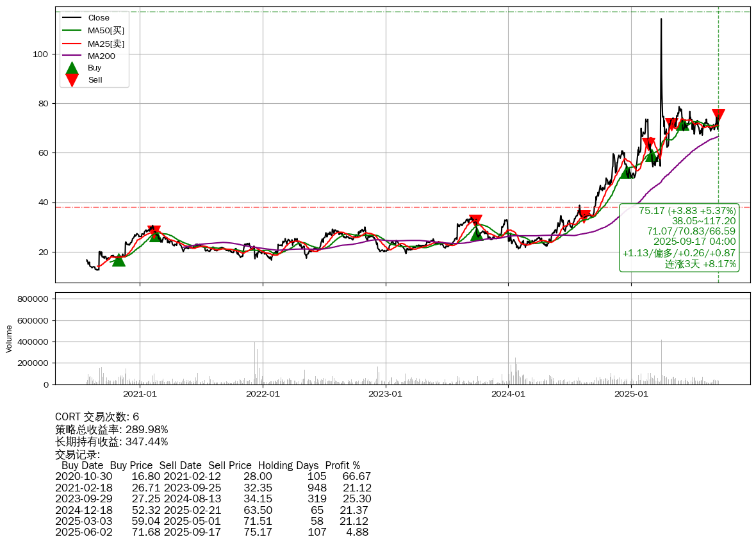Image resolution: width=756 pixels, height=544 pixels.
Task: Click the September 2023 Sell marker
Action: pyautogui.click(x=475, y=220)
